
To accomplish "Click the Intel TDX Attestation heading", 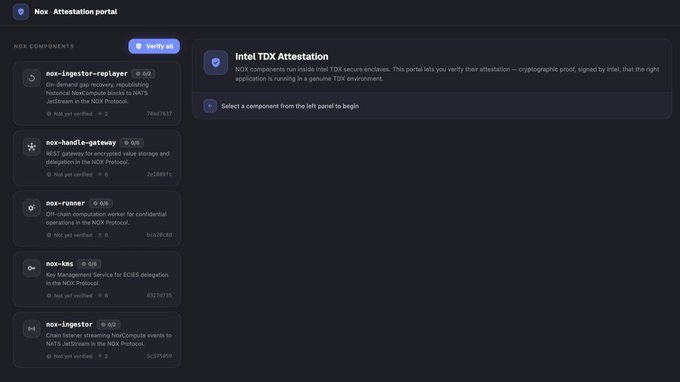I will pos(282,57).
